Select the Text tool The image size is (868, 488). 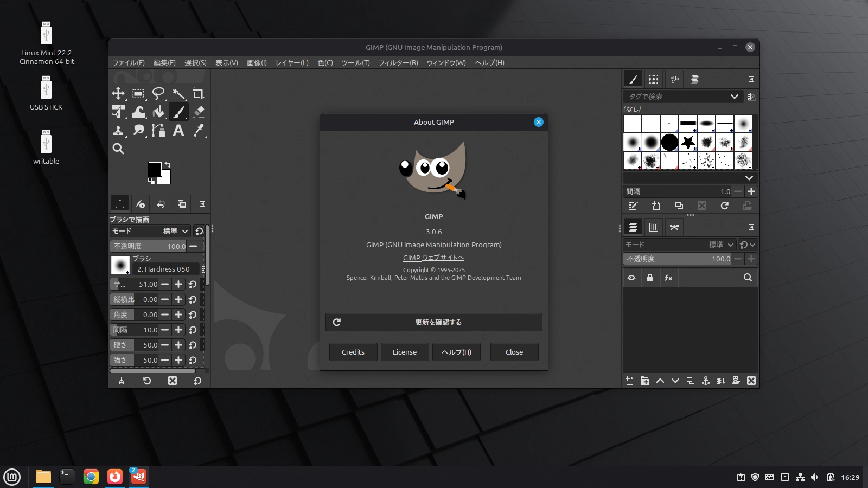click(x=178, y=131)
